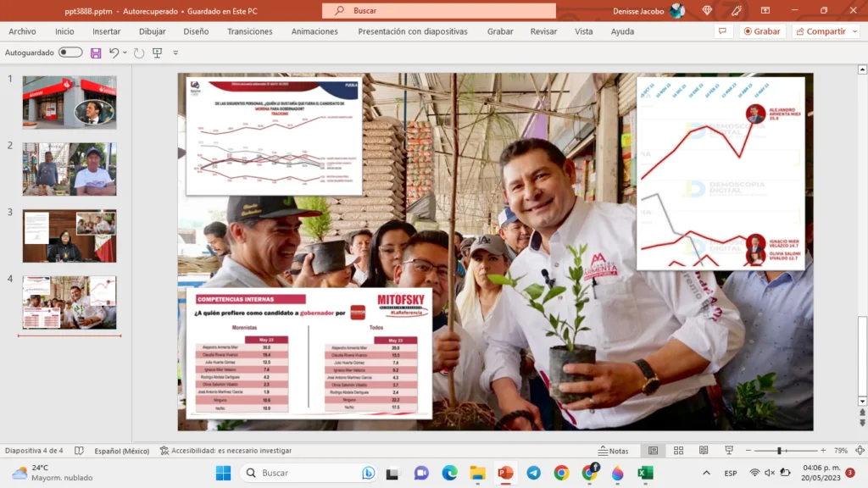
Task: Open the Dibujar tab
Action: [153, 31]
